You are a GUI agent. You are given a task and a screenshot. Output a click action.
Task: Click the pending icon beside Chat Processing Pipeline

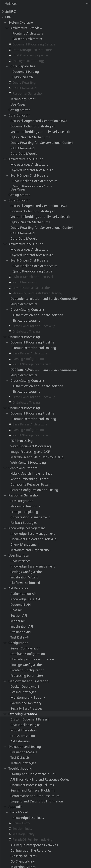coord(10,55)
